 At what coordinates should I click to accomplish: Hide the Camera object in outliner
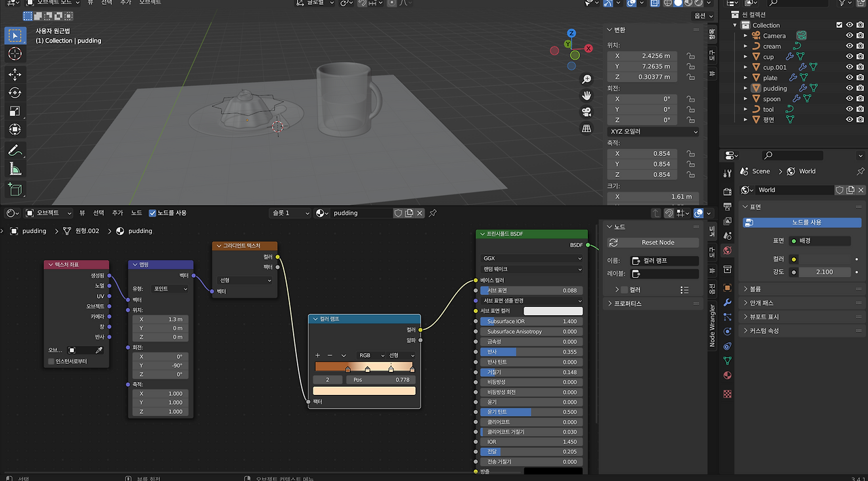pos(850,36)
